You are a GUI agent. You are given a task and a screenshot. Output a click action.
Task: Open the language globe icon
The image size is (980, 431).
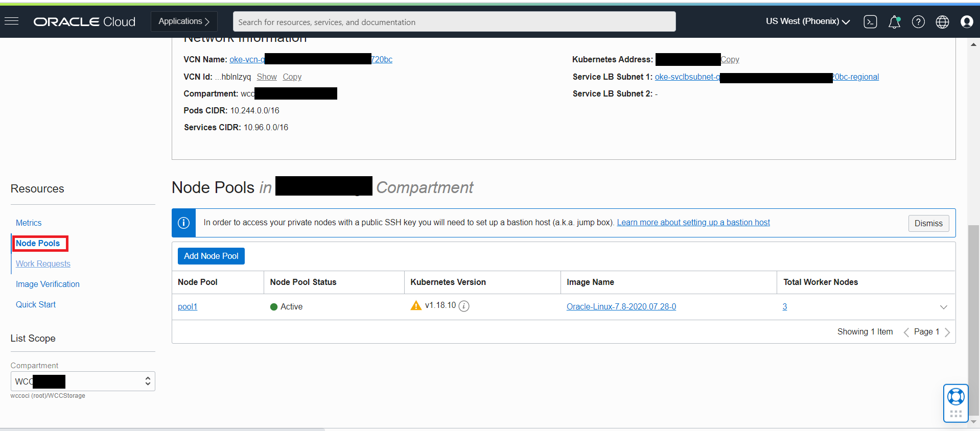pos(942,21)
